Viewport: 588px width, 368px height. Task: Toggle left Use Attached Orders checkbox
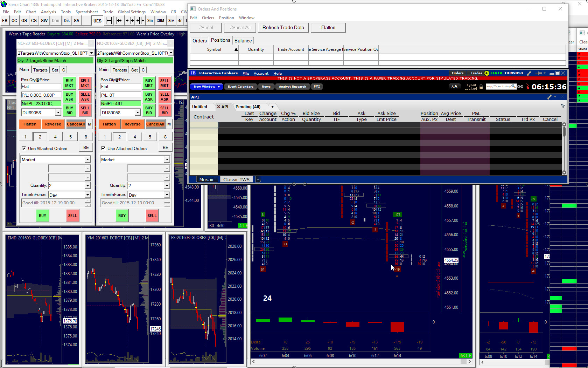point(24,148)
